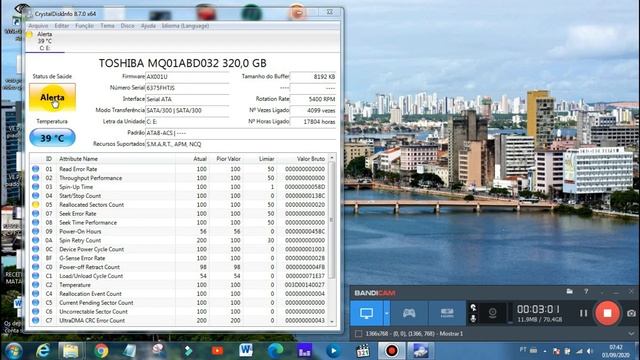Click the 39 °C temperature button
This screenshot has width=640, height=360.
point(52,138)
